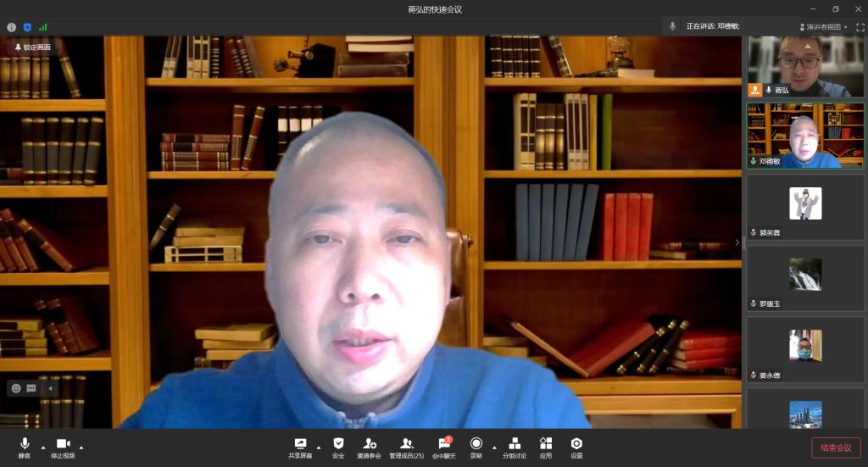Click 锁定画面 pin video button
Screen dimensions: 868x467
[32, 47]
